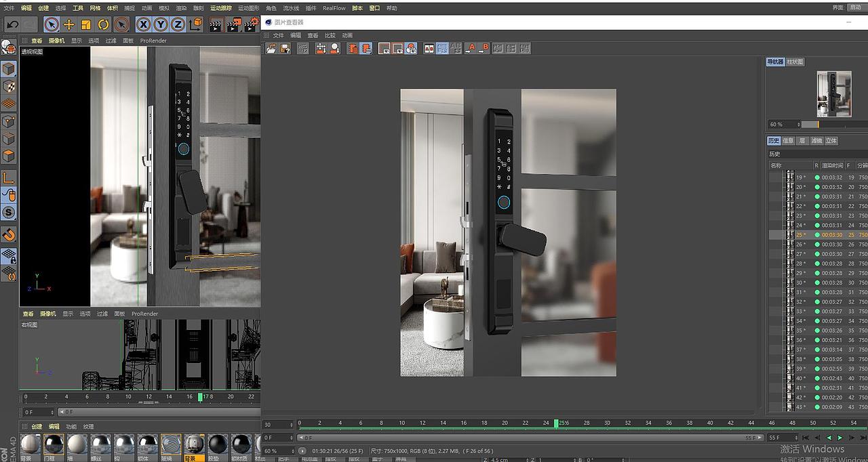
Task: Switch the coordinate system cube icon
Action: tap(196, 24)
